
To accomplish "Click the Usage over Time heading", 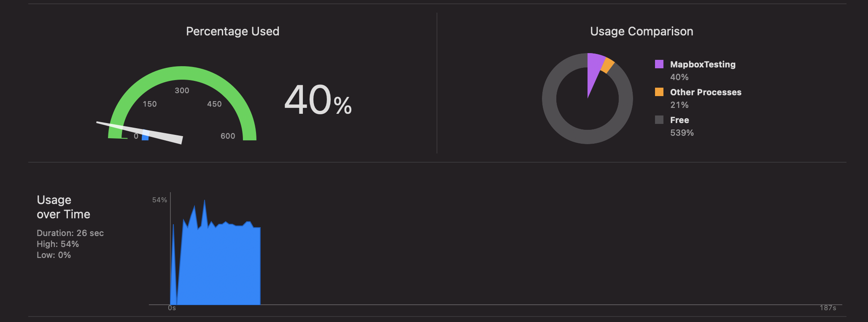I will [x=63, y=207].
